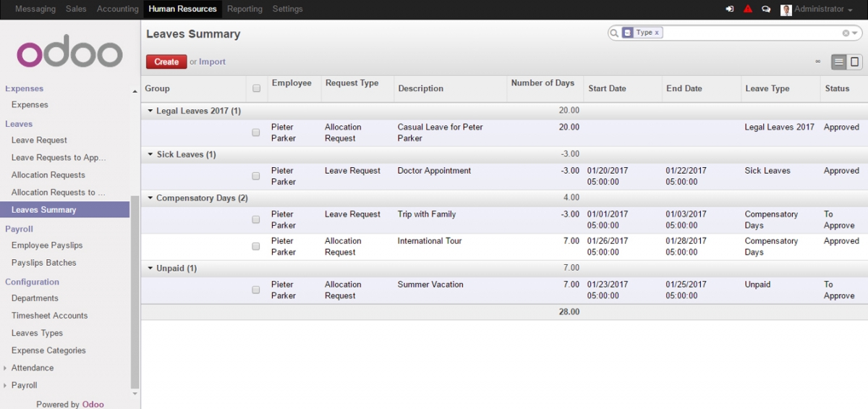Switch to list view icon
This screenshot has width=868, height=409.
pyautogui.click(x=839, y=62)
